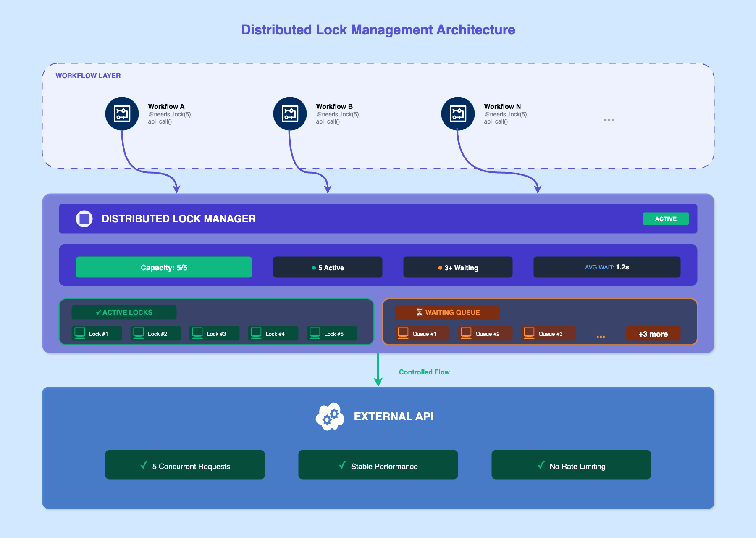Image resolution: width=756 pixels, height=538 pixels.
Task: Click the Workflow A circular icon
Action: [122, 114]
